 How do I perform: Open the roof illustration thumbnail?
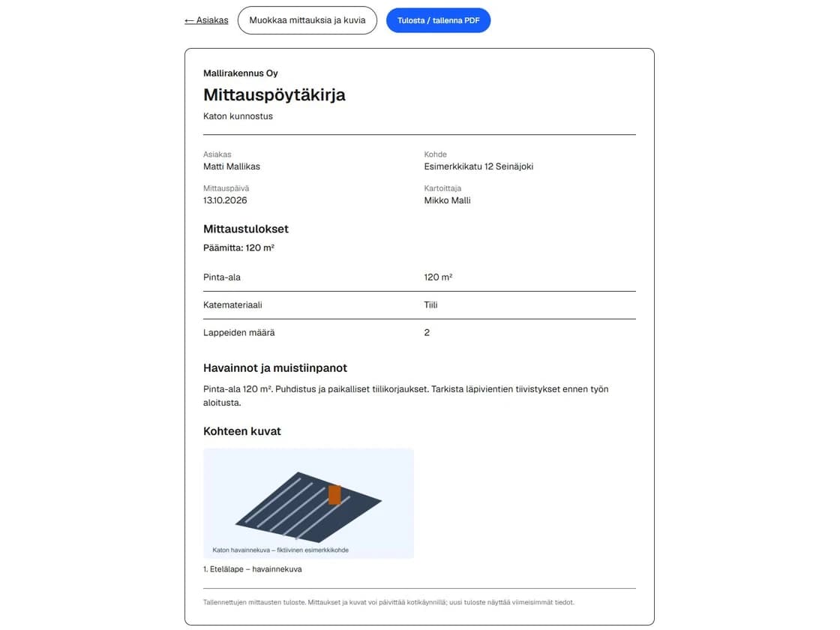tap(308, 503)
